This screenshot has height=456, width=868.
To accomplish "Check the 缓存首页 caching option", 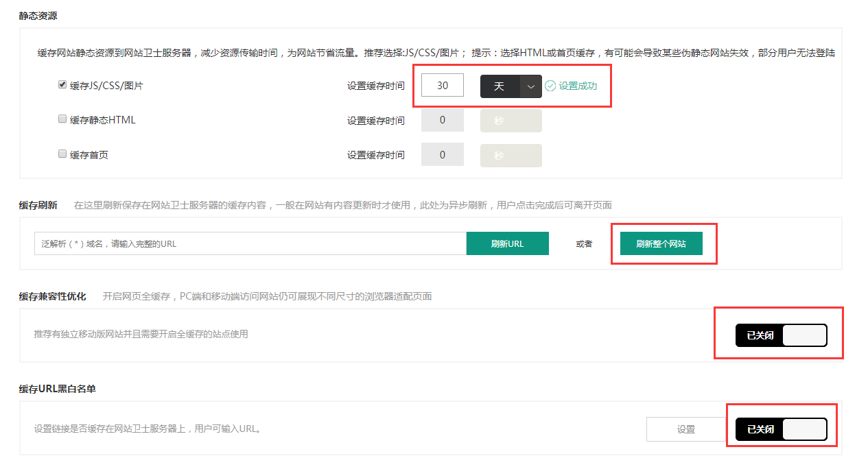I will [62, 154].
